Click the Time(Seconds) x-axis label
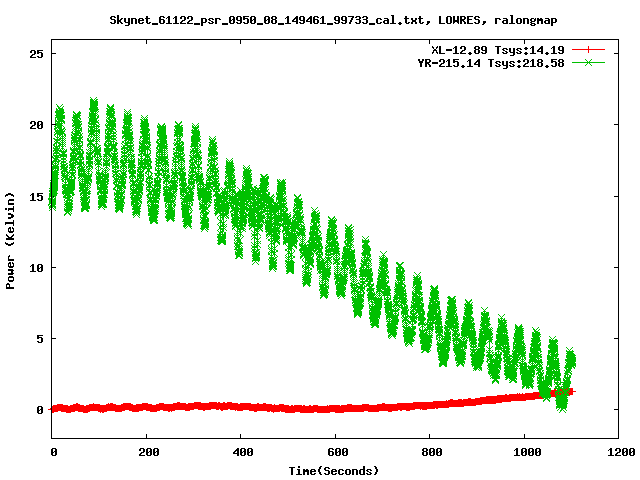 tap(334, 470)
